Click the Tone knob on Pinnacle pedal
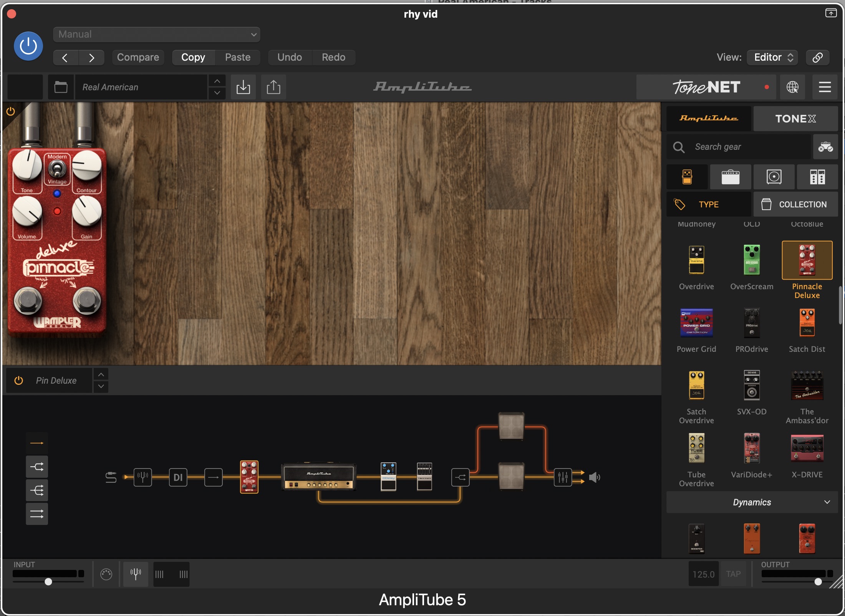Viewport: 845px width, 616px height. [27, 166]
